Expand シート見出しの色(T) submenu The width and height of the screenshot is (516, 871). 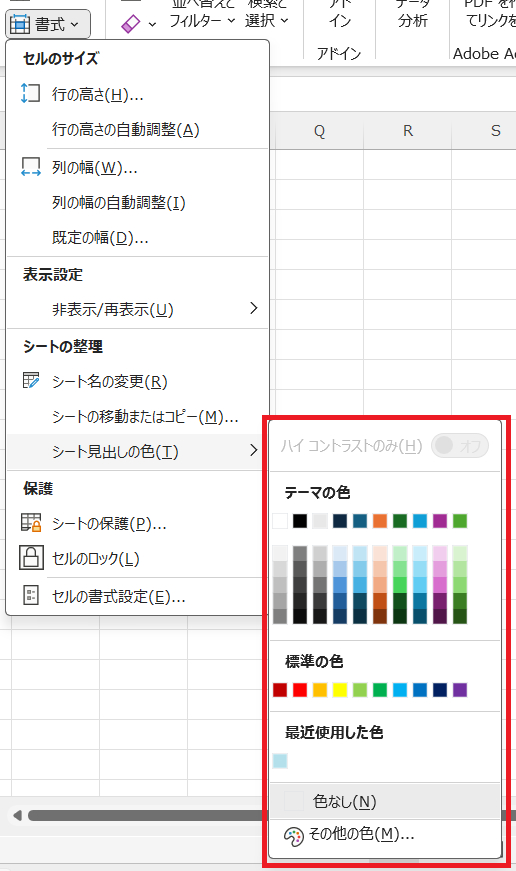[138, 451]
